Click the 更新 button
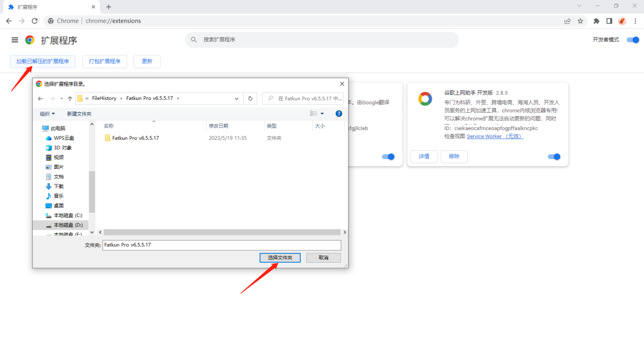The image size is (644, 346). click(x=147, y=61)
